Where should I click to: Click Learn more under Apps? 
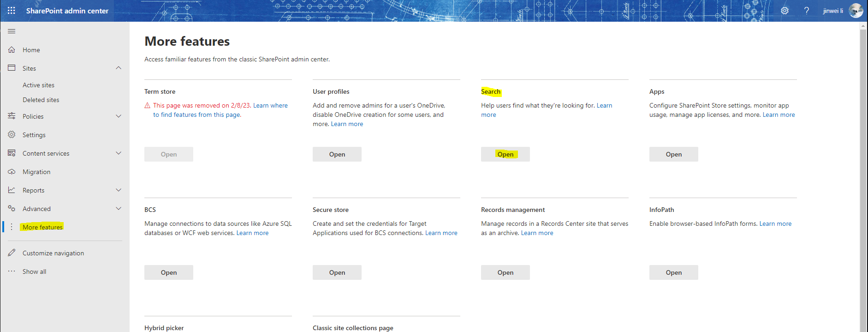(x=779, y=115)
